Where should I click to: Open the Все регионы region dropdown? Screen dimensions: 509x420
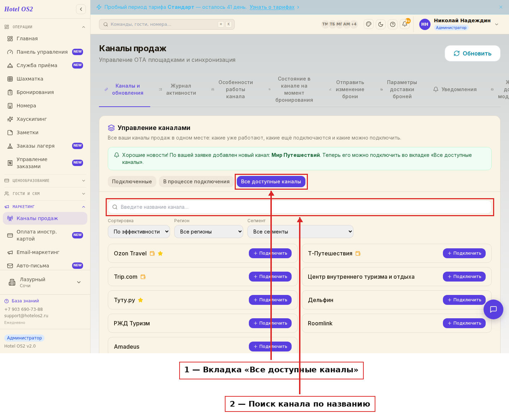pyautogui.click(x=209, y=232)
